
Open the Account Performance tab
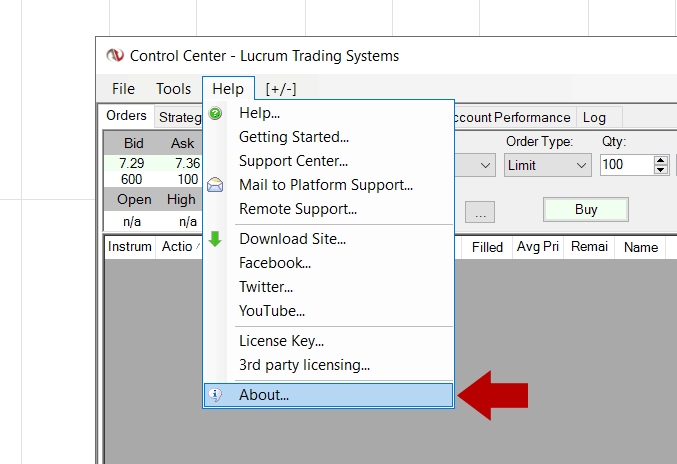click(x=515, y=117)
